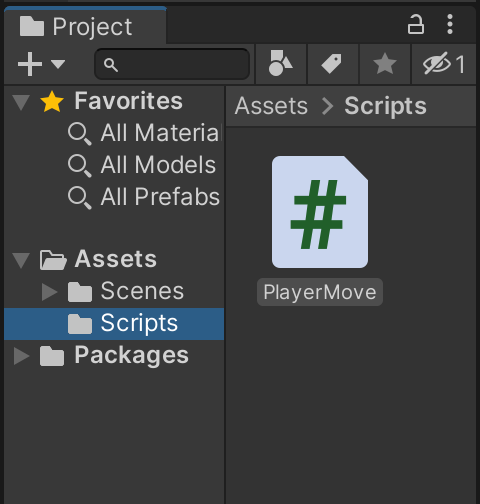
Task: Toggle hidden packages visibility eye icon
Action: click(x=444, y=64)
